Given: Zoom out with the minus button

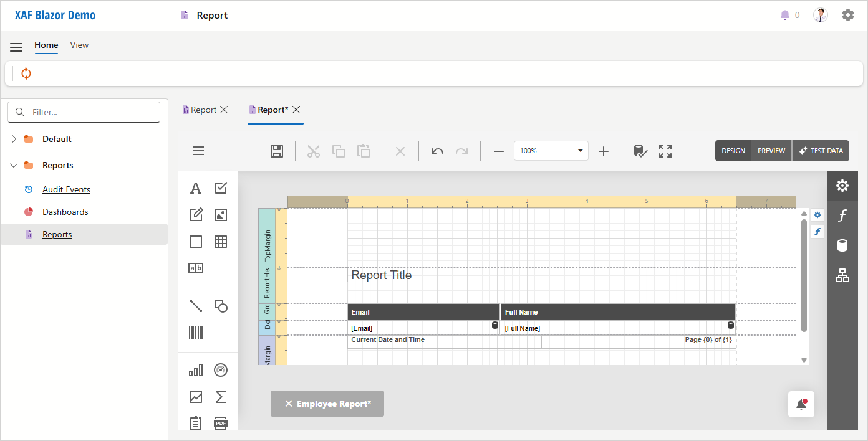Looking at the screenshot, I should 499,151.
